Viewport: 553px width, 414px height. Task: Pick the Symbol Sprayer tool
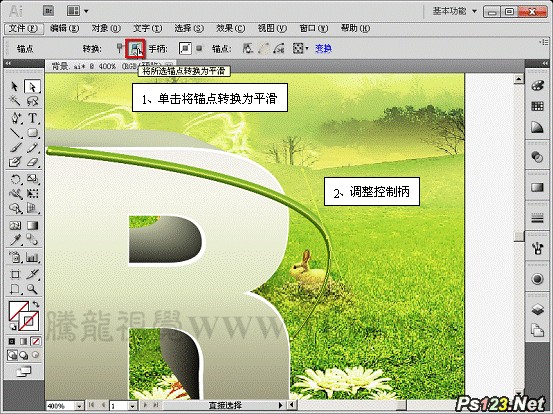click(15, 257)
